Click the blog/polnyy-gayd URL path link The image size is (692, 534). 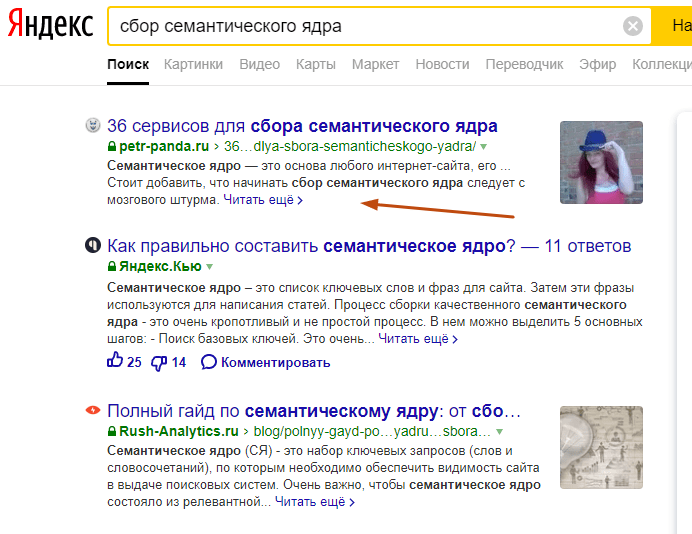372,431
